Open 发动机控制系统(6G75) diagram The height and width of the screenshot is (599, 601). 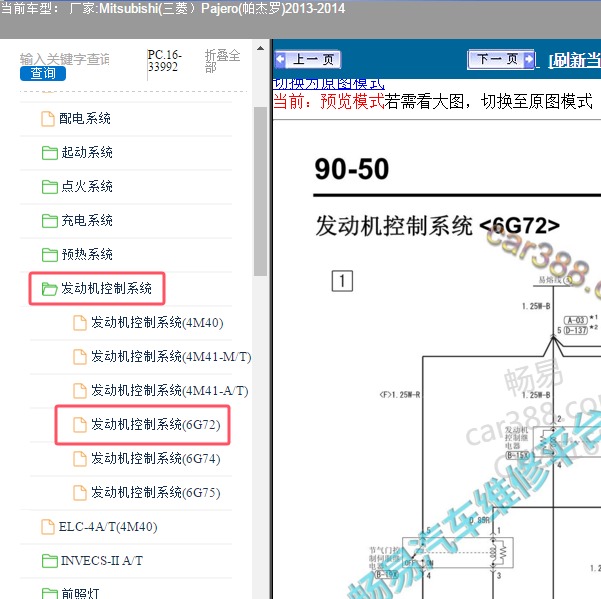tap(156, 492)
